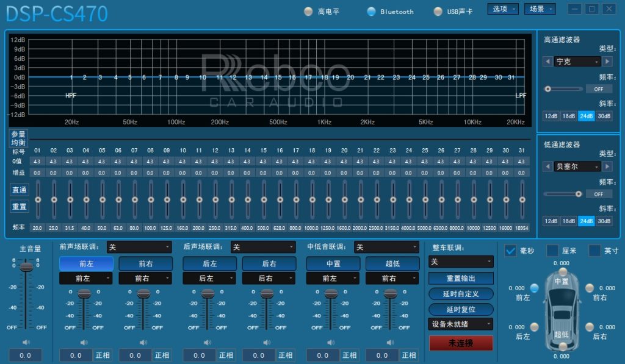Click next low-pass filter type arrow
Viewport: 625px width, 364px height.
(607, 166)
